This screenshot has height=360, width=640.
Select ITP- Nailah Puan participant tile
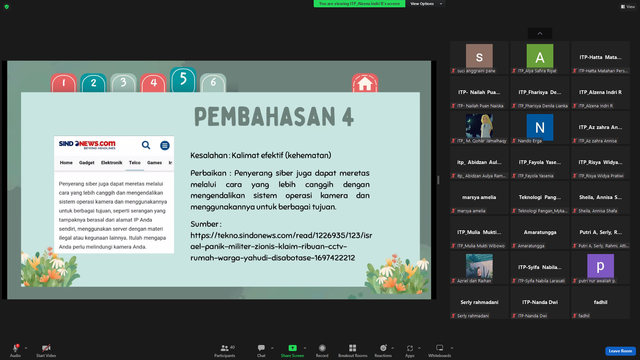click(479, 93)
